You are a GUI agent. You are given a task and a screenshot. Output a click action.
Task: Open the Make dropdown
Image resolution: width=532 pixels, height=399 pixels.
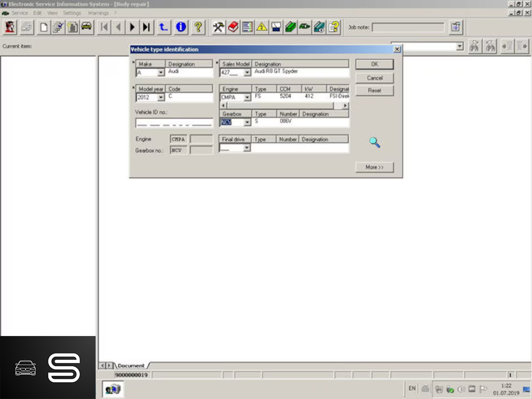[x=161, y=72]
